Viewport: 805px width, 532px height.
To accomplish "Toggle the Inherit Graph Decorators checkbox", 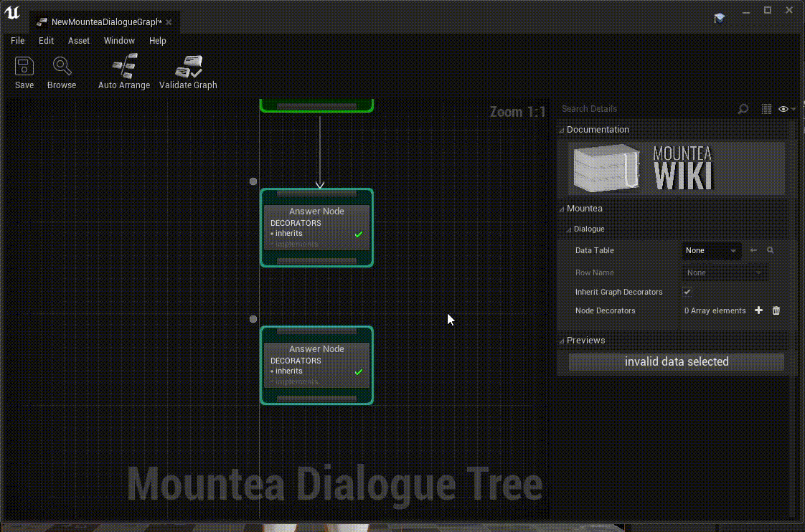I will pyautogui.click(x=687, y=292).
